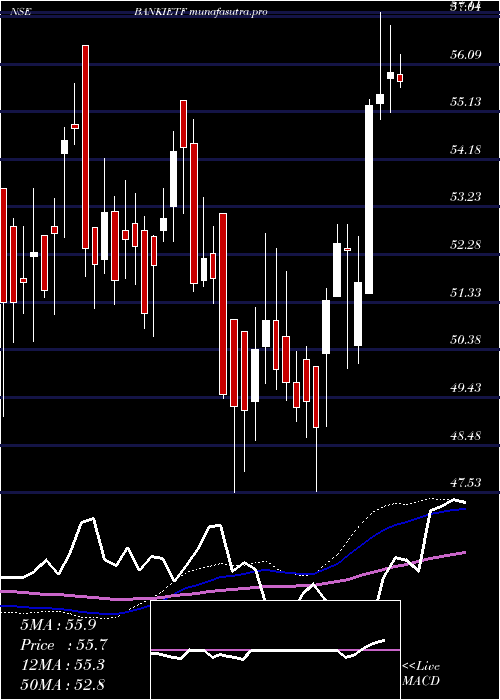Click the <<Live MACD label
The image size is (500, 700).
(x=421, y=673)
